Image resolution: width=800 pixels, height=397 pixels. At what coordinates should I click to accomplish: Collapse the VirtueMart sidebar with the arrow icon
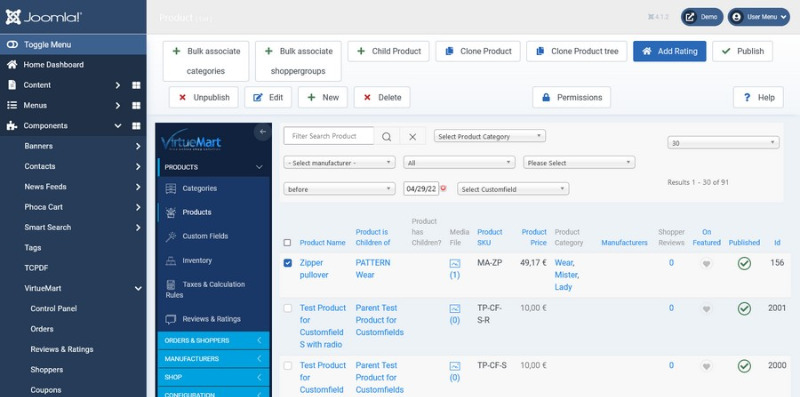pyautogui.click(x=262, y=132)
